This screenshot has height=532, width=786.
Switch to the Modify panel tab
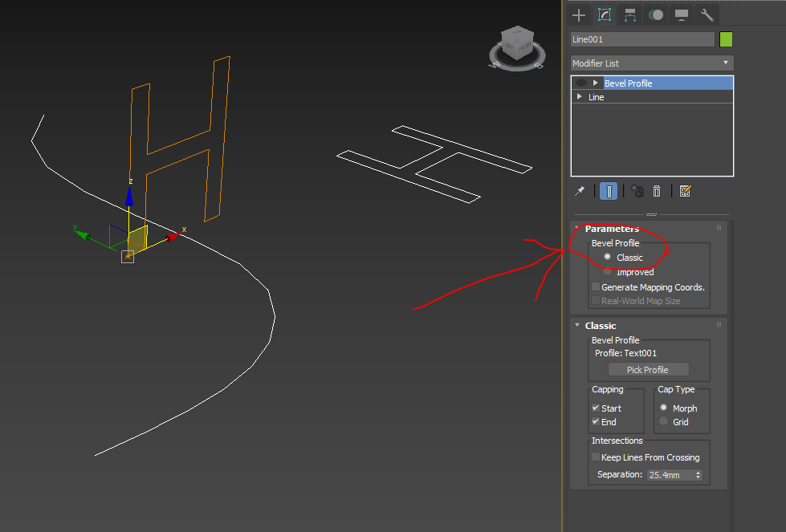(605, 15)
